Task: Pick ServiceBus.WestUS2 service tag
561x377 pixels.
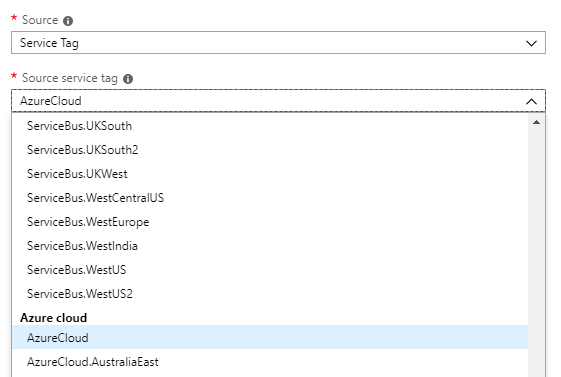Action: coord(270,294)
